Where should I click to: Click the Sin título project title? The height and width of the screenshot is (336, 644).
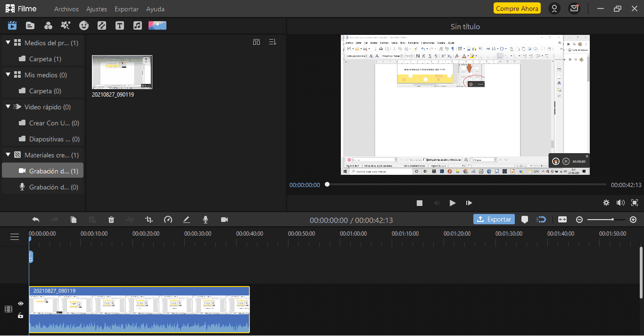tap(465, 27)
